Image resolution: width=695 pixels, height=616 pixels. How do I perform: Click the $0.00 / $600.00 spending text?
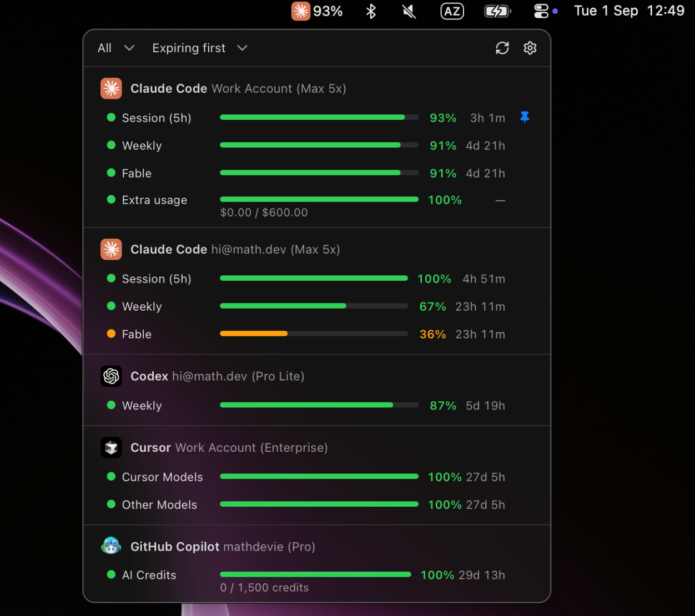coord(264,213)
